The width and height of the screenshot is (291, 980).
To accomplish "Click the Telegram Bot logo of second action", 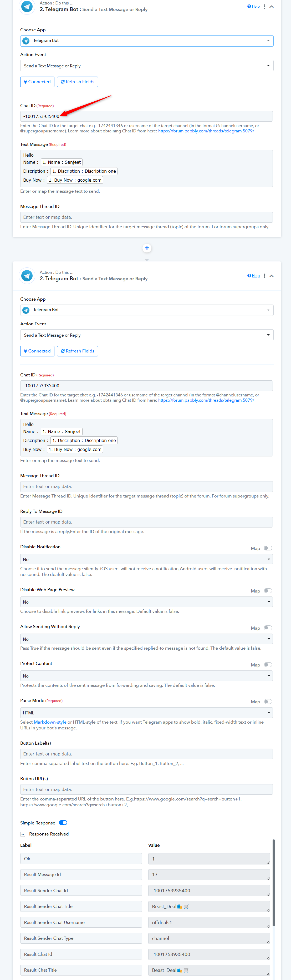I will pyautogui.click(x=27, y=275).
